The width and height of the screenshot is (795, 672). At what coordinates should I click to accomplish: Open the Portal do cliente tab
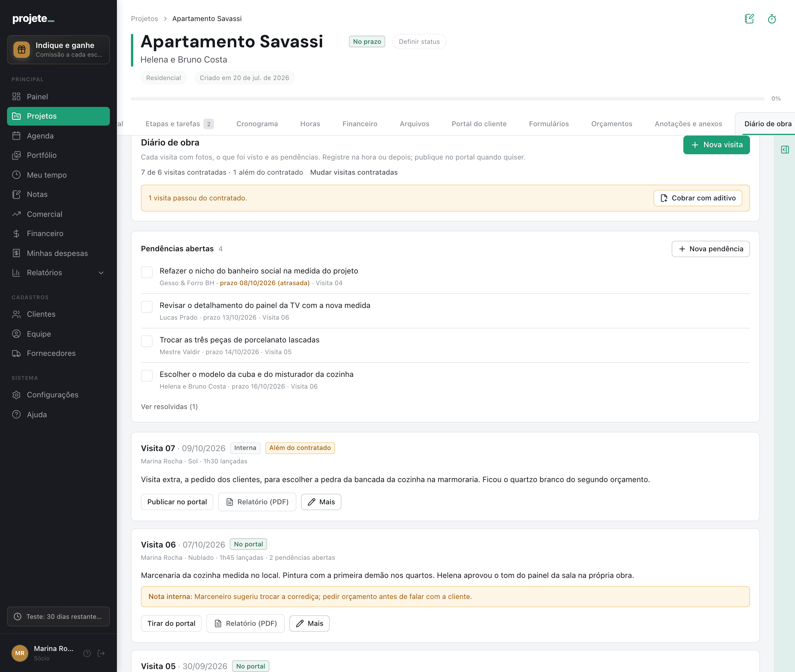click(x=479, y=124)
